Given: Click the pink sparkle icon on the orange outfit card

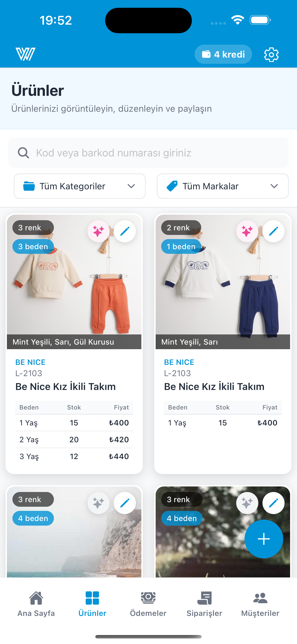Looking at the screenshot, I should click(x=98, y=231).
